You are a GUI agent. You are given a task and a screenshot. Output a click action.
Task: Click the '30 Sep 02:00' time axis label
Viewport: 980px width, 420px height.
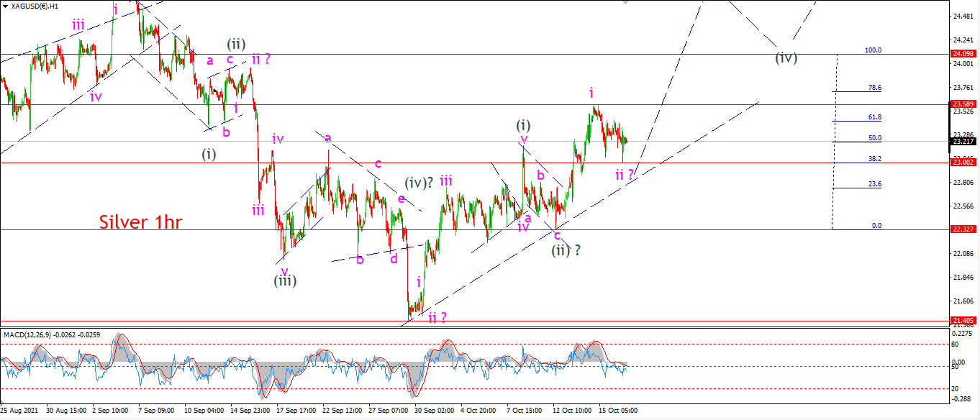(433, 411)
